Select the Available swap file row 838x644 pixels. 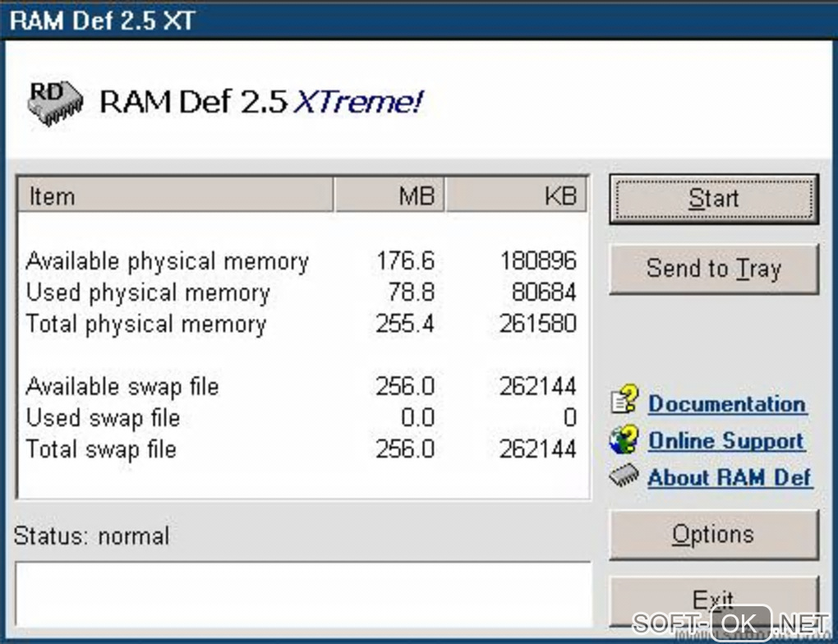tap(302, 386)
